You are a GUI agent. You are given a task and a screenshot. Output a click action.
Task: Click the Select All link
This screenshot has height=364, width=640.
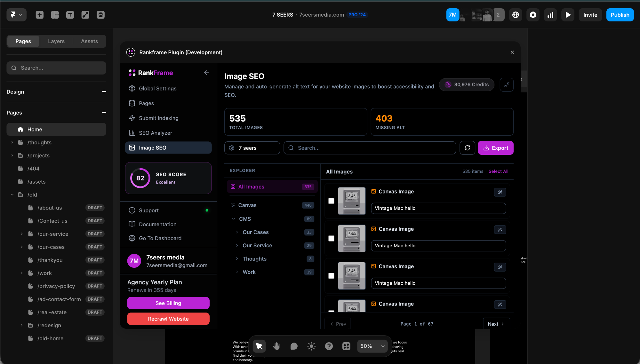click(x=498, y=171)
